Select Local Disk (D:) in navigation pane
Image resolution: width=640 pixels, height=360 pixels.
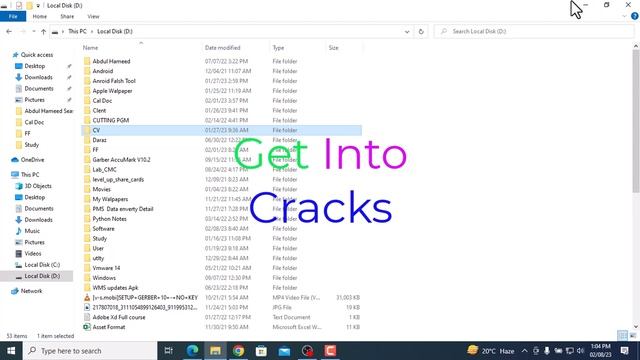[42, 276]
